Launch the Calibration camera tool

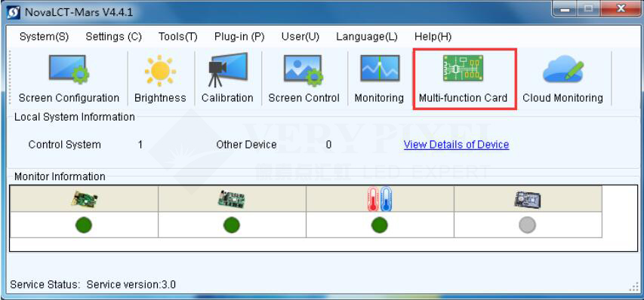pyautogui.click(x=227, y=78)
